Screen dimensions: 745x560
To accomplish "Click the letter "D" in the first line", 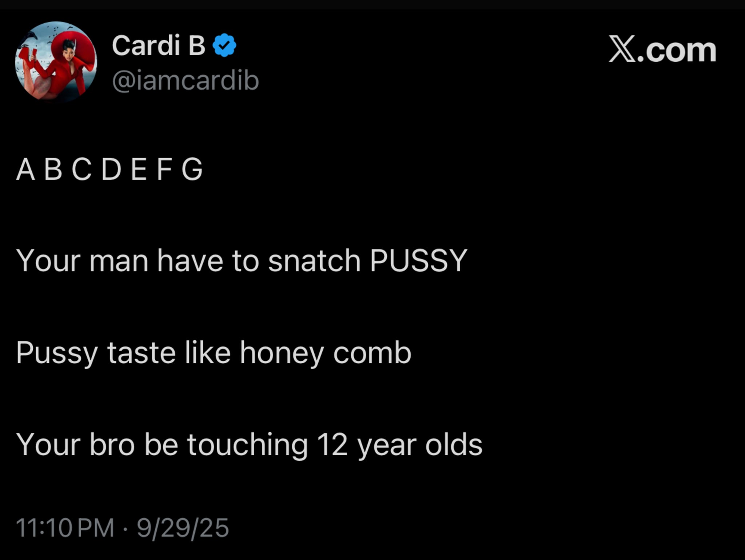I will pyautogui.click(x=111, y=169).
